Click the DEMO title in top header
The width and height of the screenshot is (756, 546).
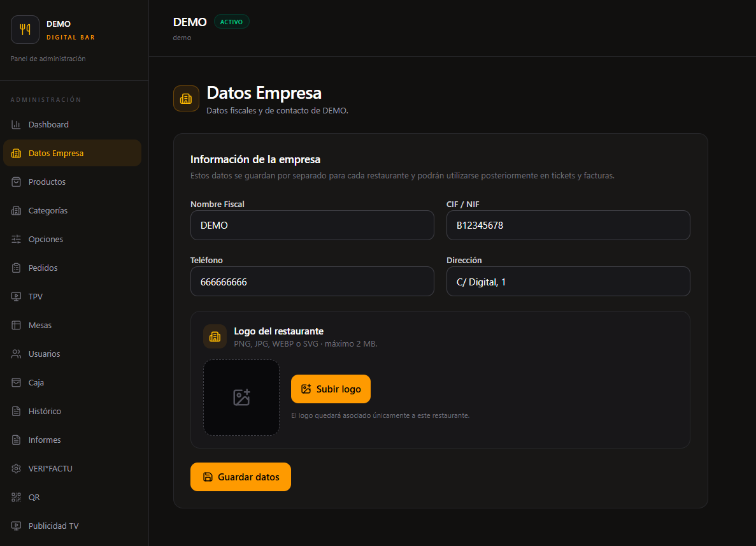coord(190,22)
